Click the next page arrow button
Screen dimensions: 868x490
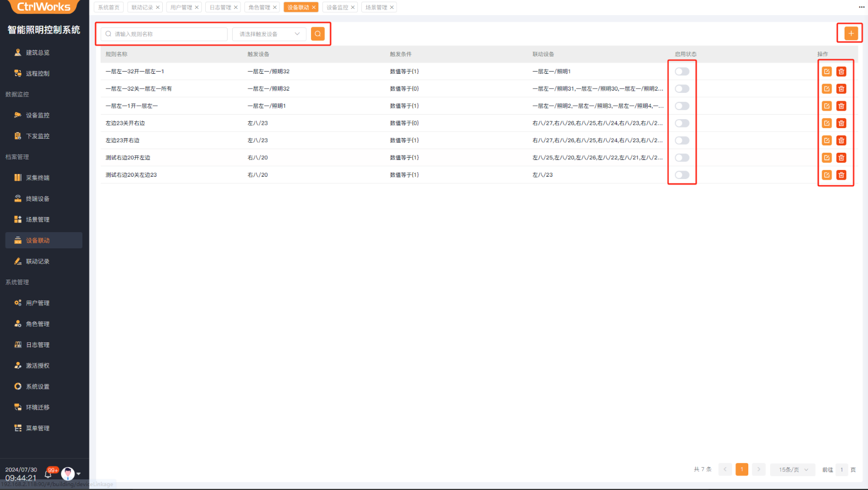pyautogui.click(x=758, y=470)
